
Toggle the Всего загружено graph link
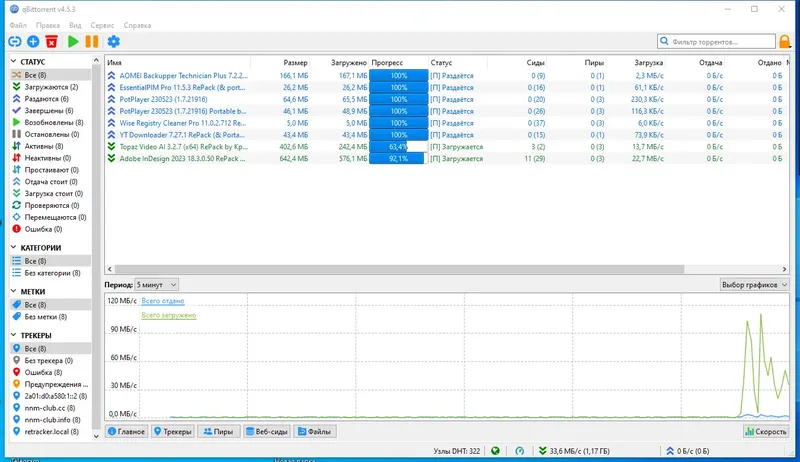click(x=169, y=315)
